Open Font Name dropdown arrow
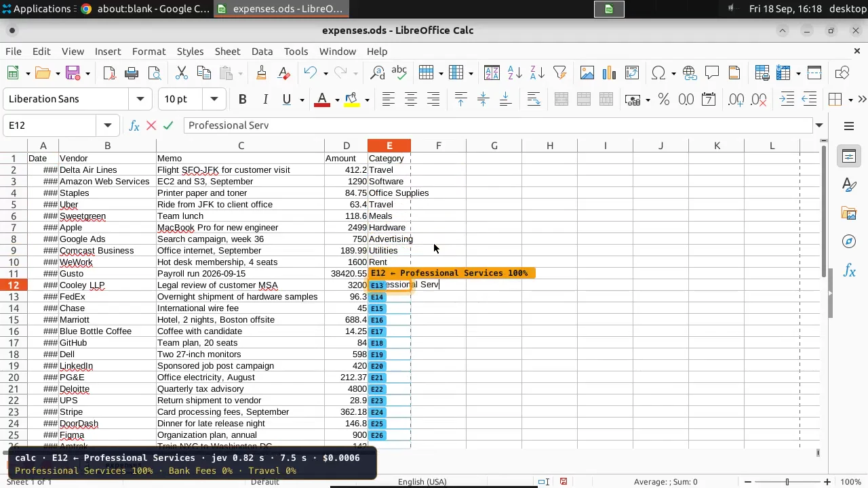 point(140,99)
